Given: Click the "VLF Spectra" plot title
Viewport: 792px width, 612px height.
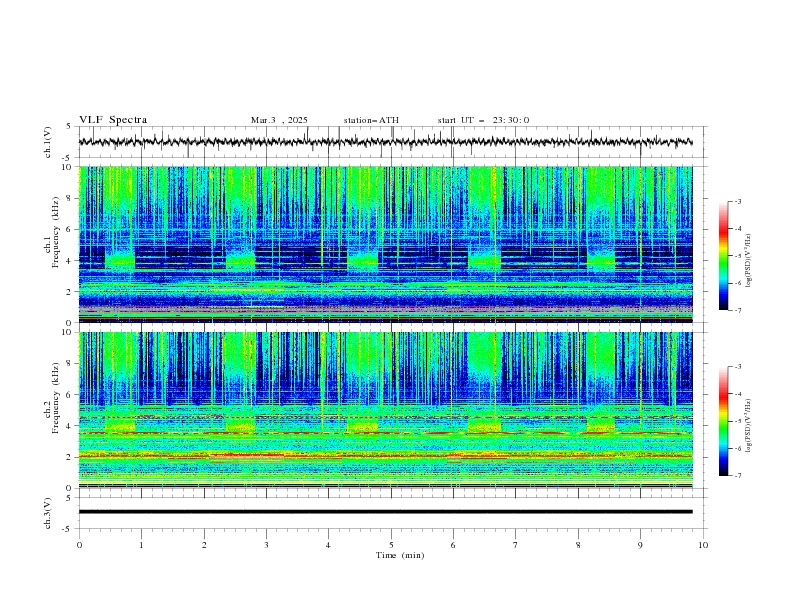Looking at the screenshot, I should point(113,120).
